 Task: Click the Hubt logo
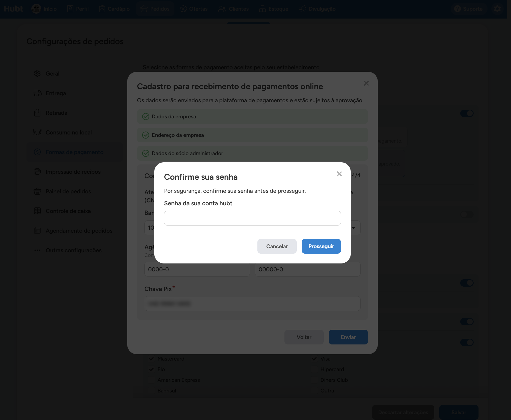coord(14,9)
